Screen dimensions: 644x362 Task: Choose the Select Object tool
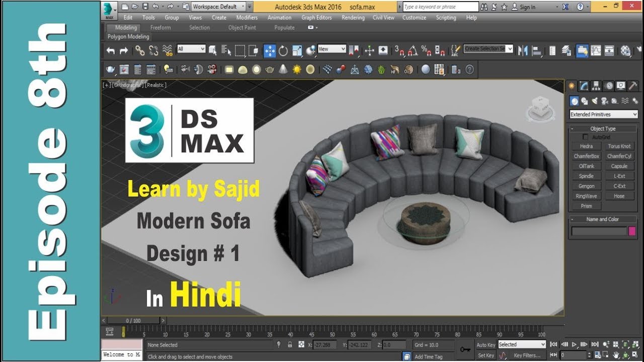(213, 50)
